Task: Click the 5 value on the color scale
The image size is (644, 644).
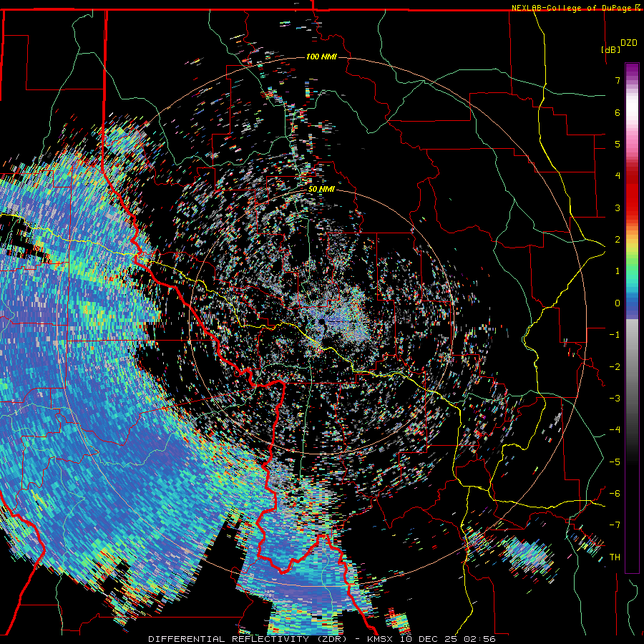Action: (618, 144)
